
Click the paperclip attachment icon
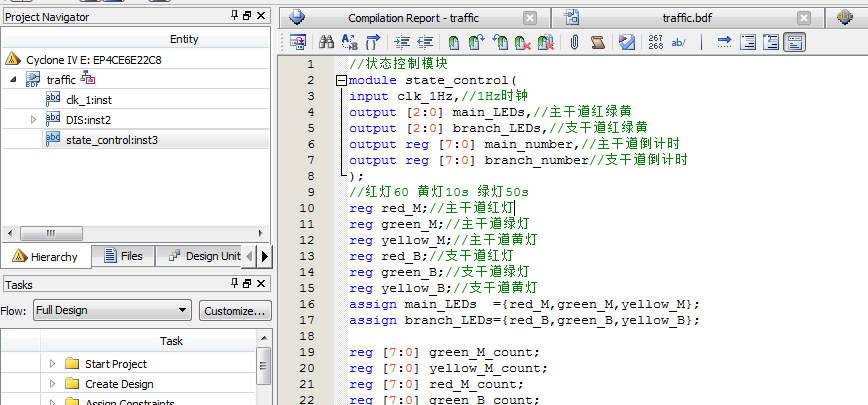tap(574, 42)
